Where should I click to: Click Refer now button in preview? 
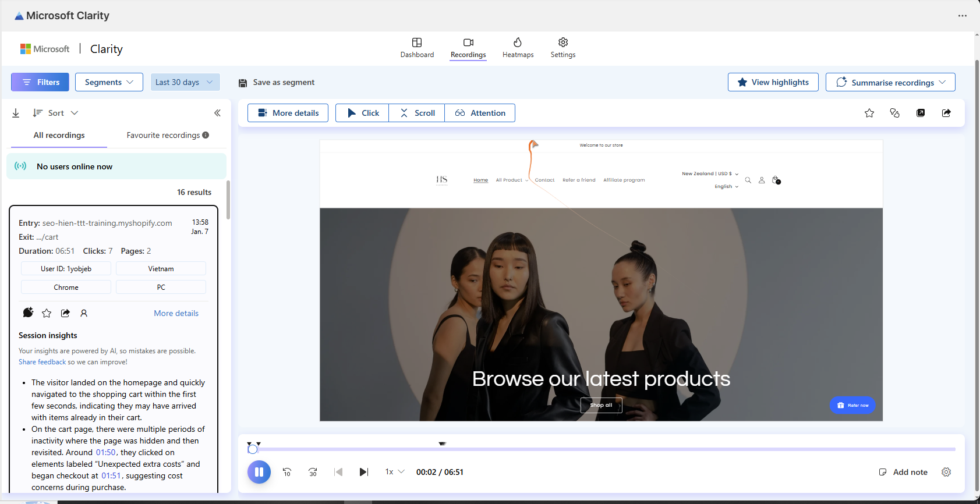pyautogui.click(x=852, y=405)
